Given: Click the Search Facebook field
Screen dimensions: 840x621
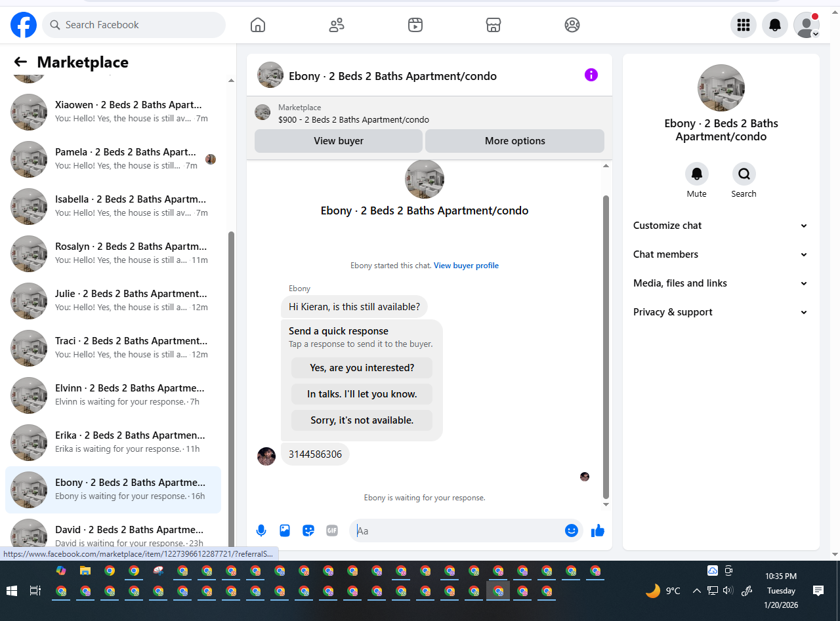Looking at the screenshot, I should pos(134,25).
